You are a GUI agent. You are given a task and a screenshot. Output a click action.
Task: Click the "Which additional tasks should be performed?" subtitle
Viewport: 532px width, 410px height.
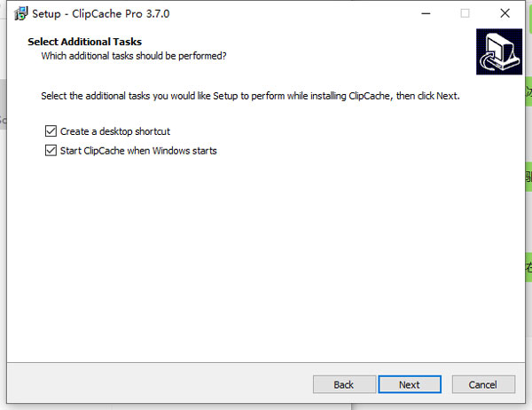tap(133, 56)
